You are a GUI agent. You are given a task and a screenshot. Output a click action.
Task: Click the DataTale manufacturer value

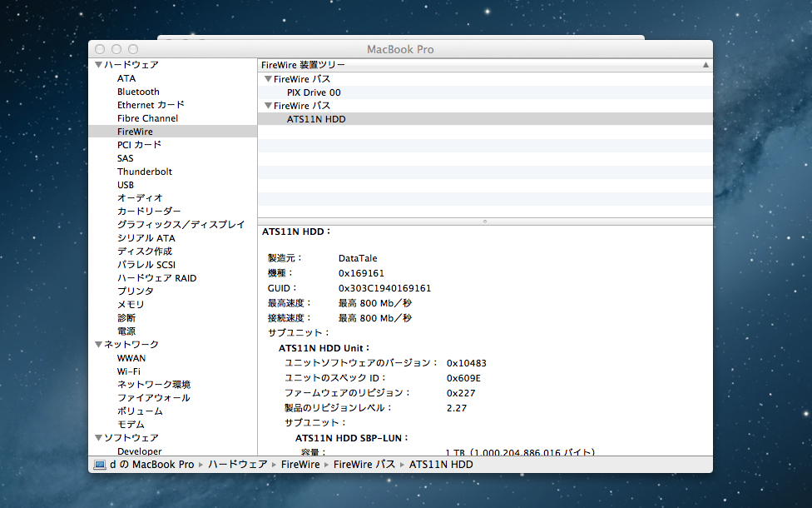pos(358,258)
